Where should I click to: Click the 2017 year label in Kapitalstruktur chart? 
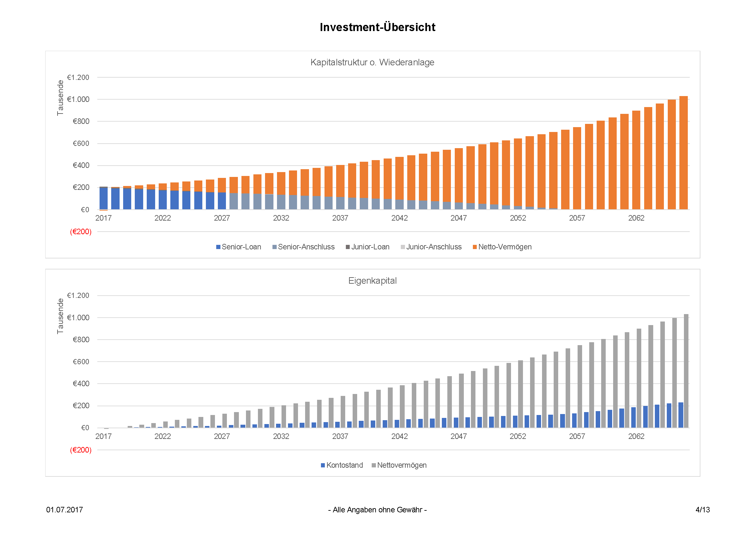(103, 218)
